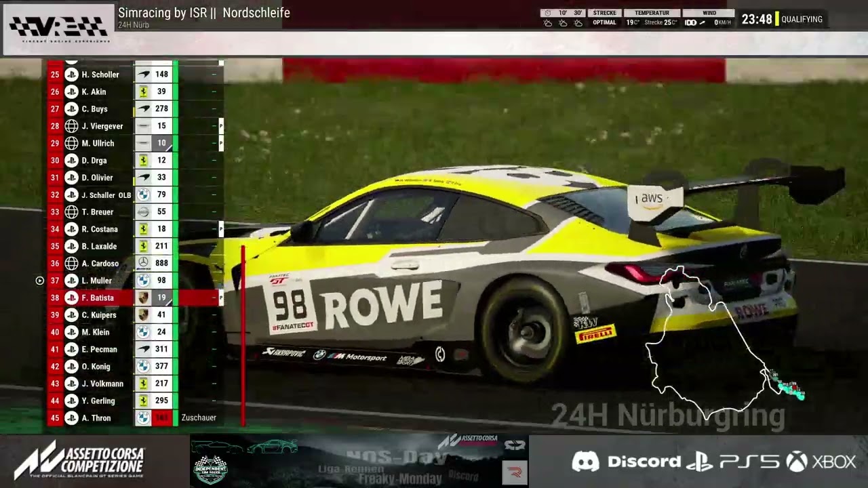Screen dimensions: 868x488
Task: Click the globe icon beside T. Breuer
Action: pyautogui.click(x=71, y=212)
